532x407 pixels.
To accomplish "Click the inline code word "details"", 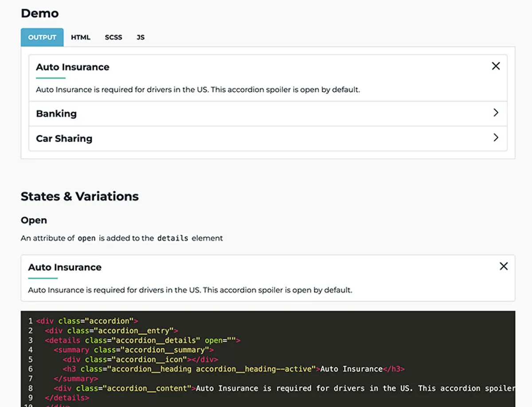I will pyautogui.click(x=172, y=239).
